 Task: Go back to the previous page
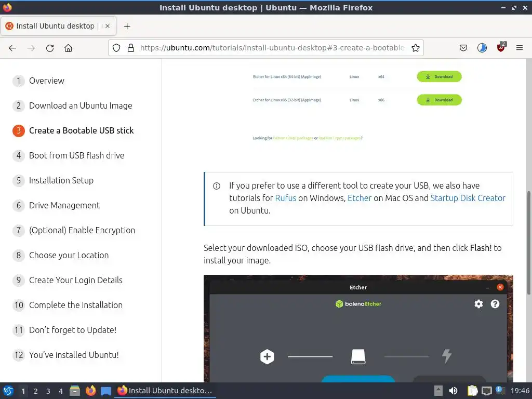coord(12,48)
